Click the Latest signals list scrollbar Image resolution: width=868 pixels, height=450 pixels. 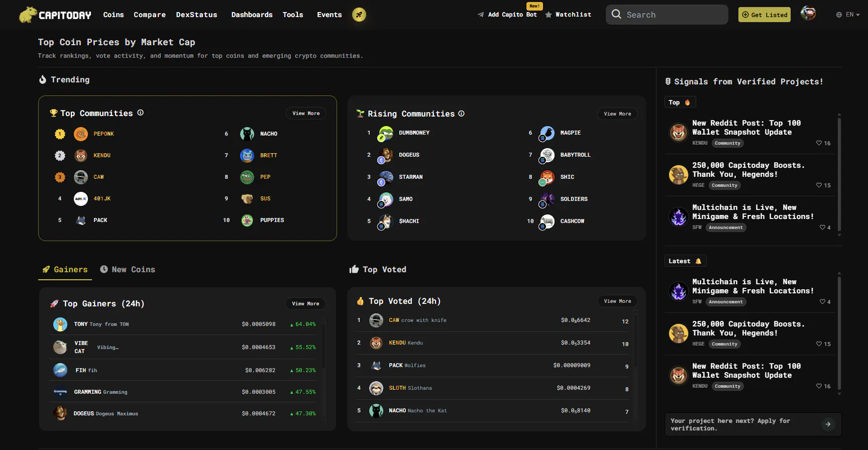(839, 333)
